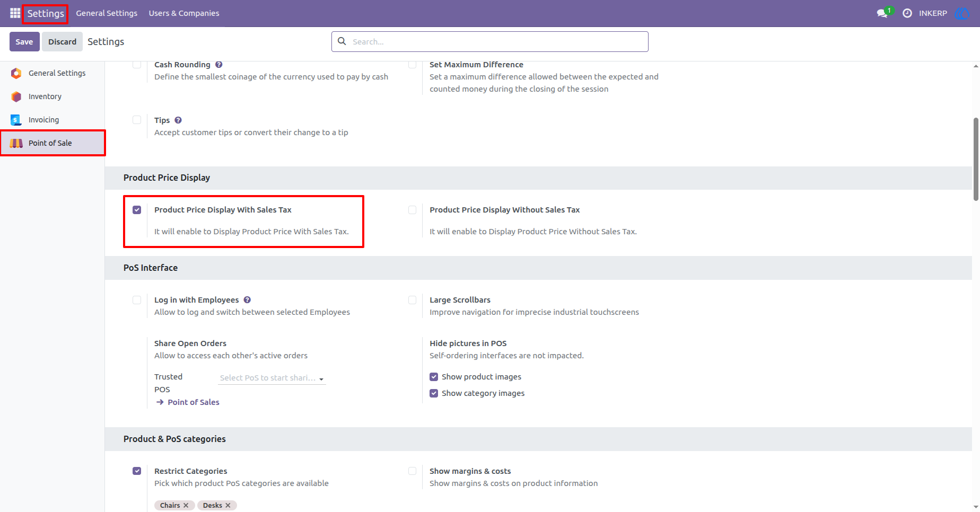Remove the Chairs category tag
This screenshot has width=980, height=512.
coord(186,506)
